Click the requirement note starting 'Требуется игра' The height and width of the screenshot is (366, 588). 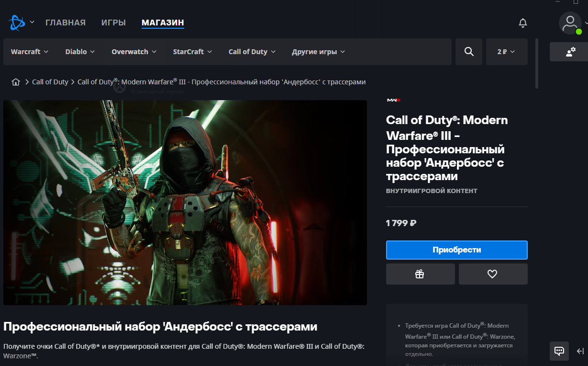460,340
